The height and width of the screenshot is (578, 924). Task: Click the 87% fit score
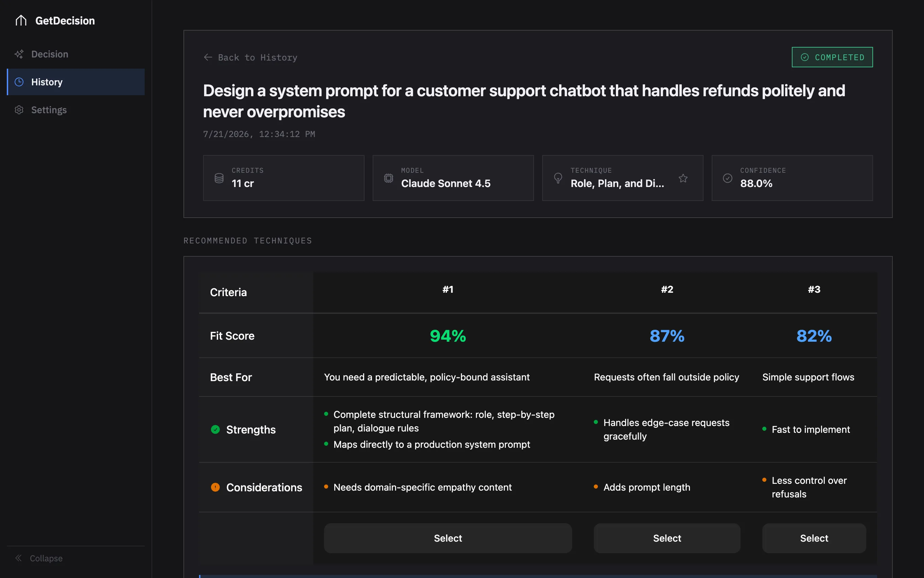tap(667, 336)
